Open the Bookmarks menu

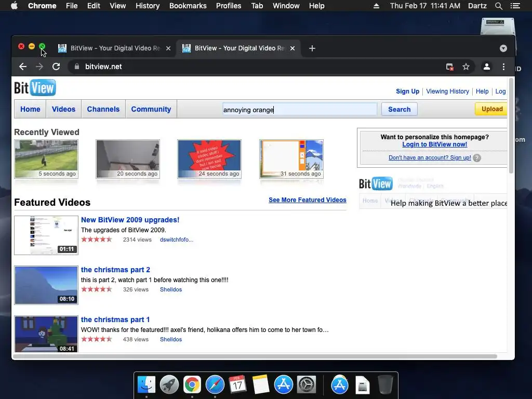tap(188, 6)
